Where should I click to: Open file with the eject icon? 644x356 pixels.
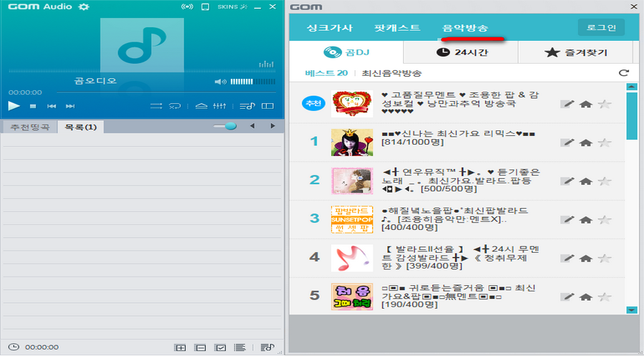[201, 106]
